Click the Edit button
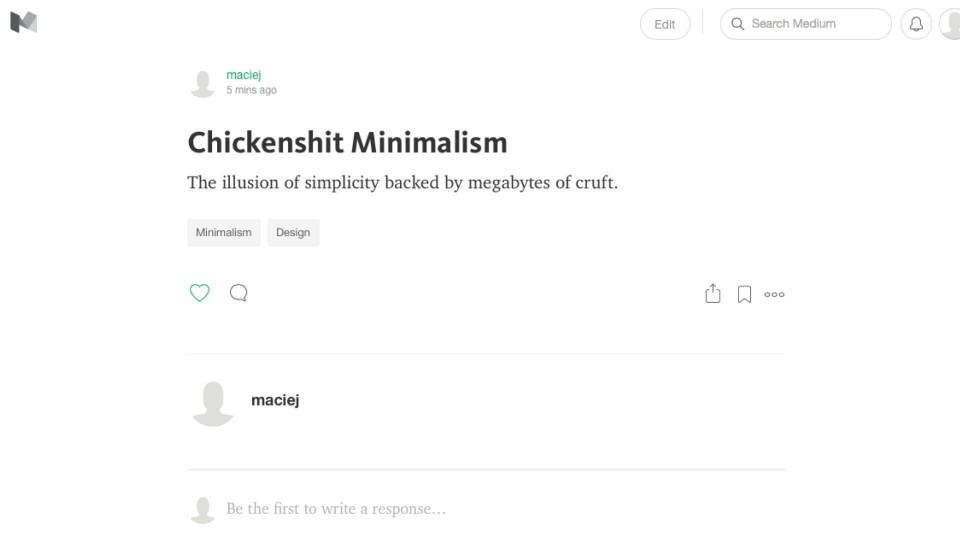The image size is (960, 540). 665,24
